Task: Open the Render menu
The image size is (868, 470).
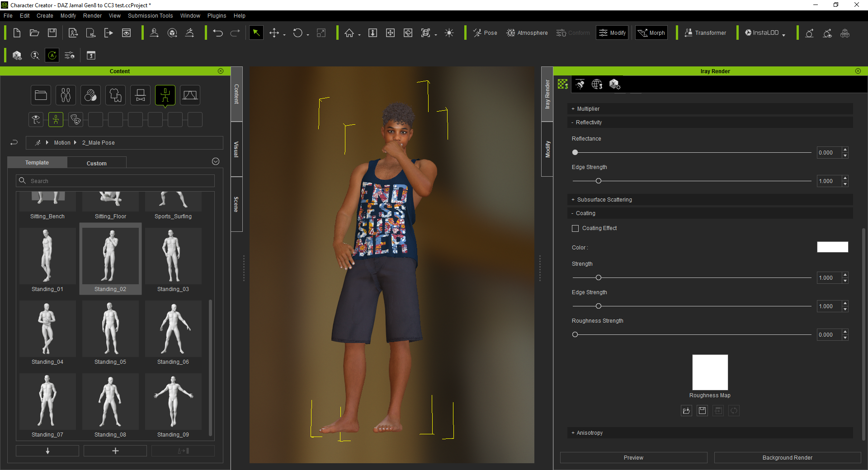Action: pos(93,15)
